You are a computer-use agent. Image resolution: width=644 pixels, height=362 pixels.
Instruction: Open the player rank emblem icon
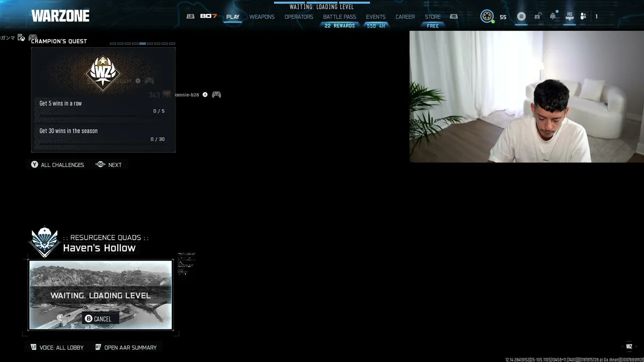click(487, 16)
